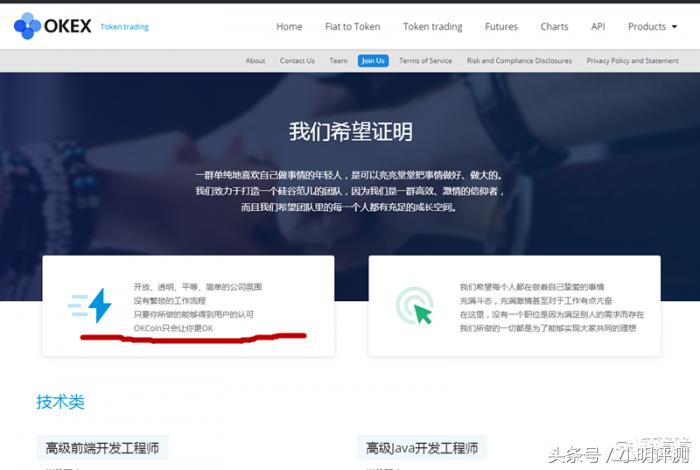Select the highlighted Join Us tab
Screen dimensions: 700x470
[x=373, y=61]
